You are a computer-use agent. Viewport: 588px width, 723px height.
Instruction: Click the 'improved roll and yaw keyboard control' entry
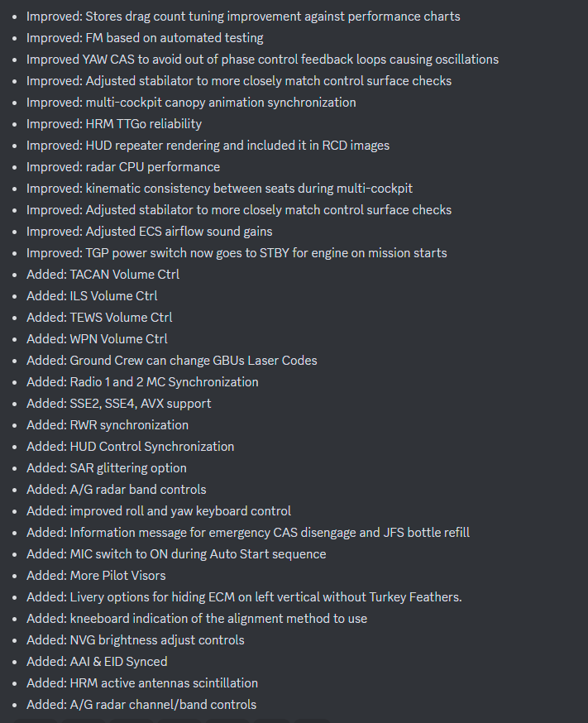coord(159,511)
